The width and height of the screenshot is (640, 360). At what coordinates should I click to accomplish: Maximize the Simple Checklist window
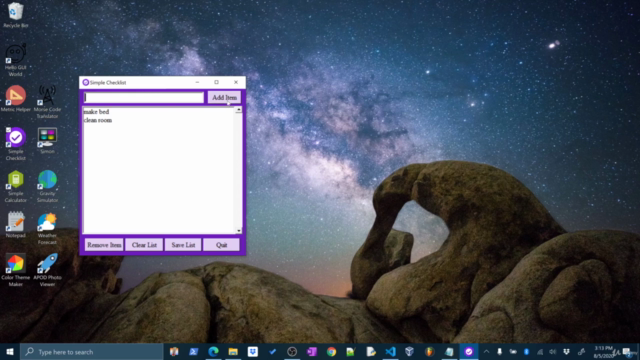pyautogui.click(x=216, y=82)
